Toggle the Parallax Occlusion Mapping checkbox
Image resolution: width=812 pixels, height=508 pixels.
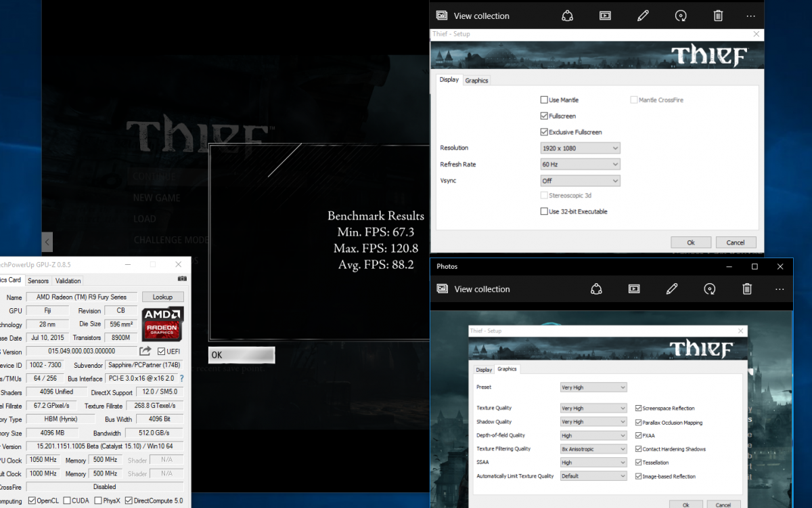pos(639,423)
